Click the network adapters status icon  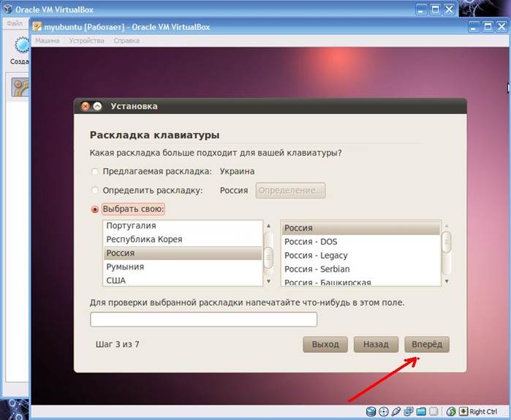(x=409, y=411)
